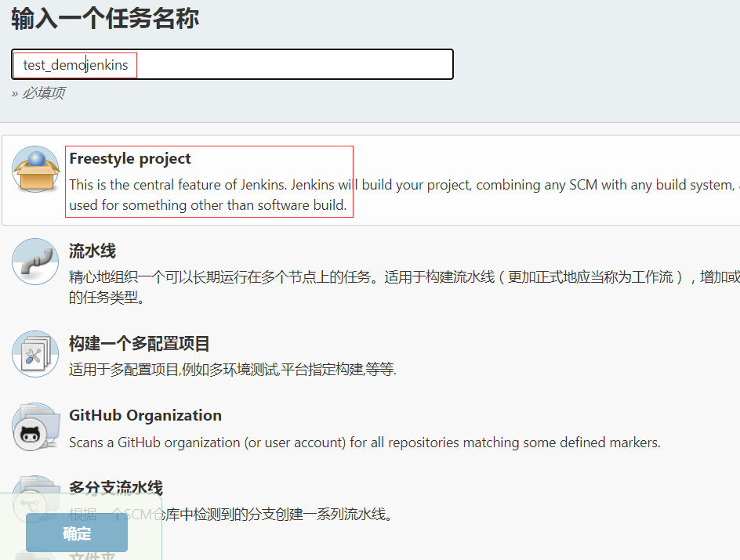Click the task name input field
The image size is (740, 560).
coord(232,64)
